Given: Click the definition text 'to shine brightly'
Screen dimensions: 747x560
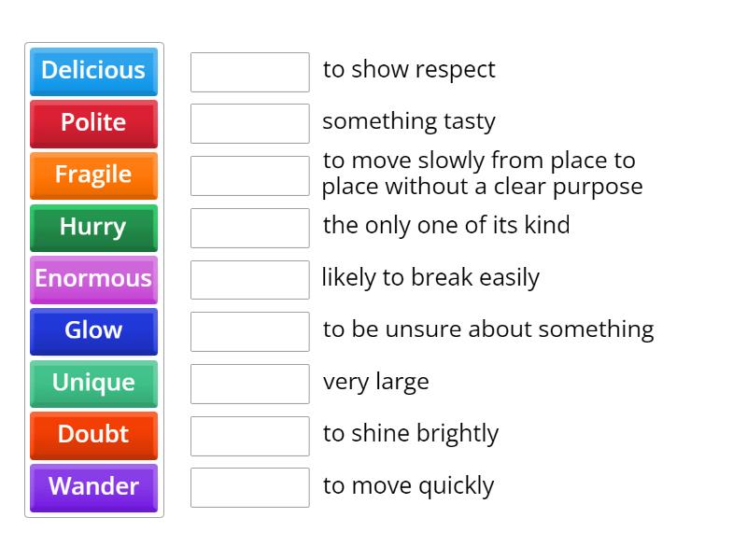Looking at the screenshot, I should coord(411,433).
